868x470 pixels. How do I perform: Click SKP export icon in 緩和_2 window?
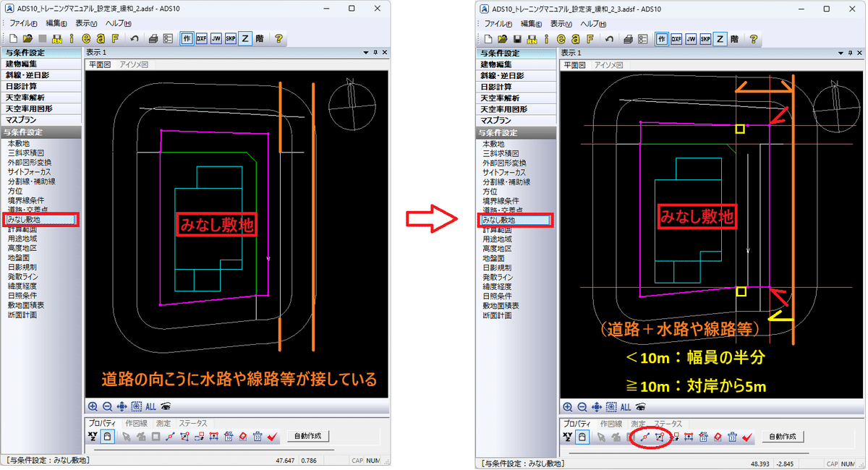pyautogui.click(x=230, y=38)
